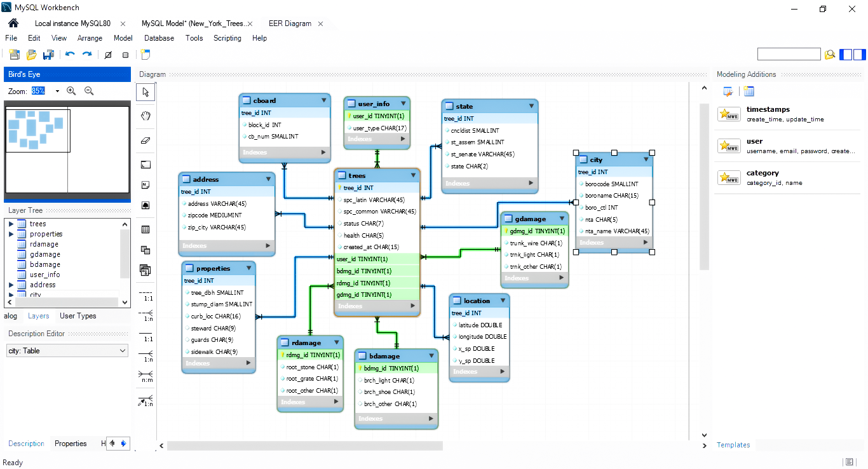Click the search field in the toolbar
Image resolution: width=868 pixels, height=469 pixels.
[x=789, y=55]
